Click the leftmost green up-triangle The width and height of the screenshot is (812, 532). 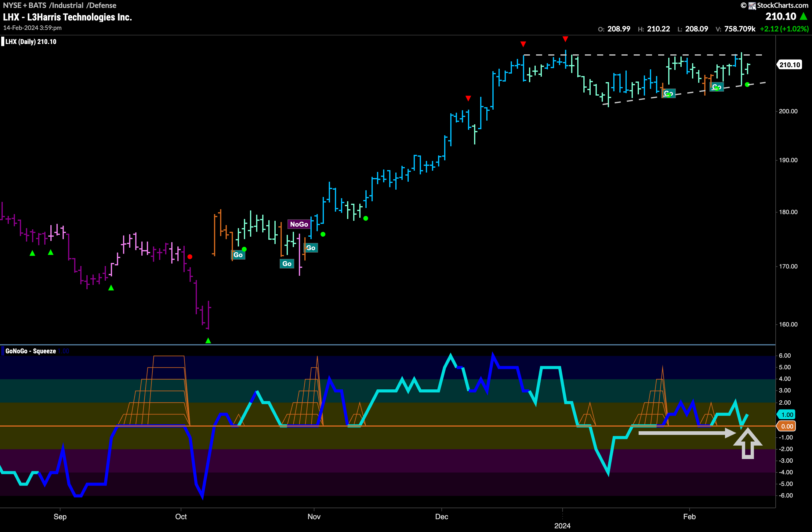[x=32, y=253]
